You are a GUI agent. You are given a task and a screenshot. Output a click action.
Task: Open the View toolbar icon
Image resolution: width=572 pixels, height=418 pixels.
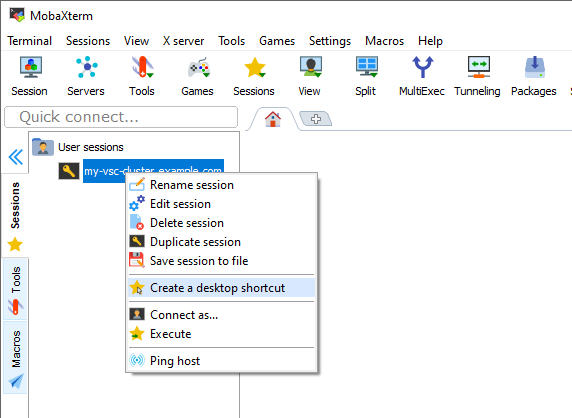click(x=310, y=67)
